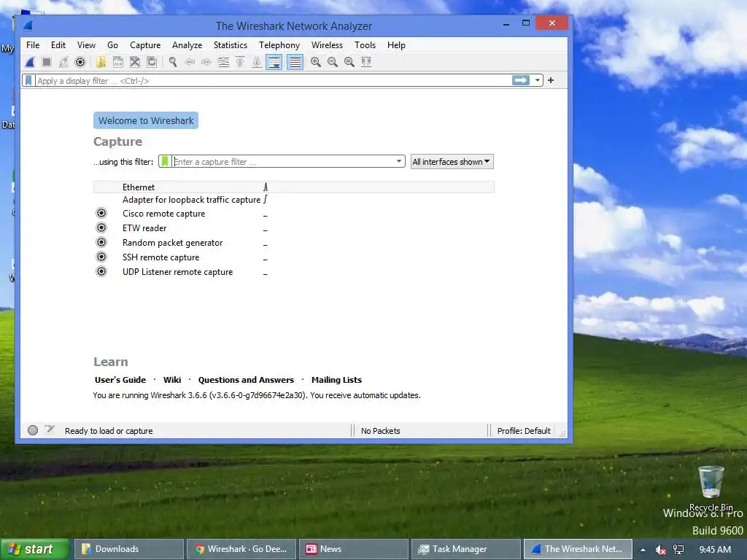Reload this capture file icon
747x560 pixels.
tap(152, 62)
